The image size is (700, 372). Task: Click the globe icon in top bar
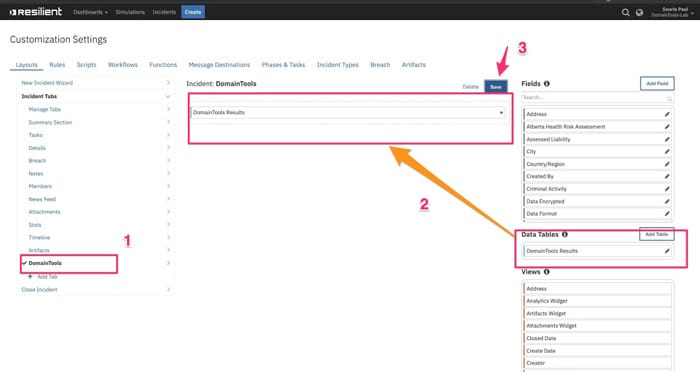pos(639,13)
